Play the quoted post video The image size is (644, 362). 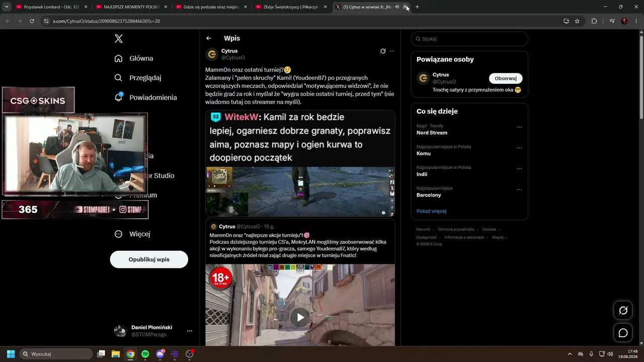pos(300,317)
